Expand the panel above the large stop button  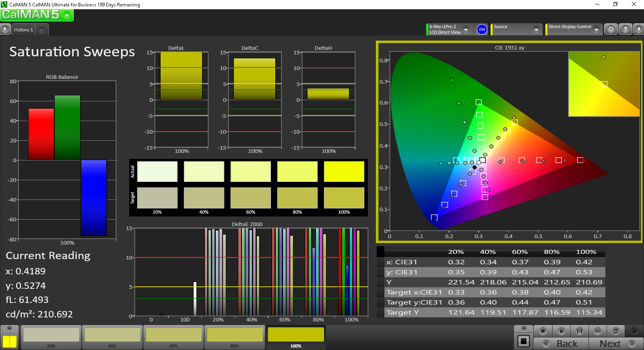tap(524, 328)
